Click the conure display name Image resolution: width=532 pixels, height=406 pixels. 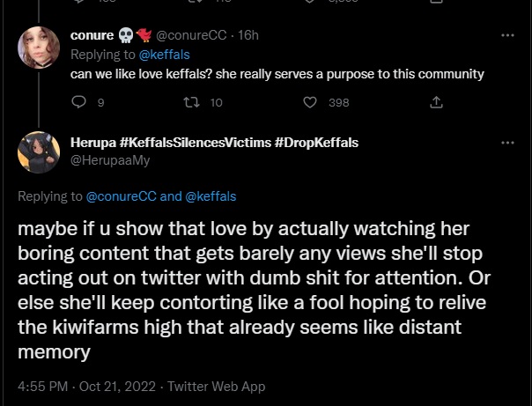click(x=90, y=35)
